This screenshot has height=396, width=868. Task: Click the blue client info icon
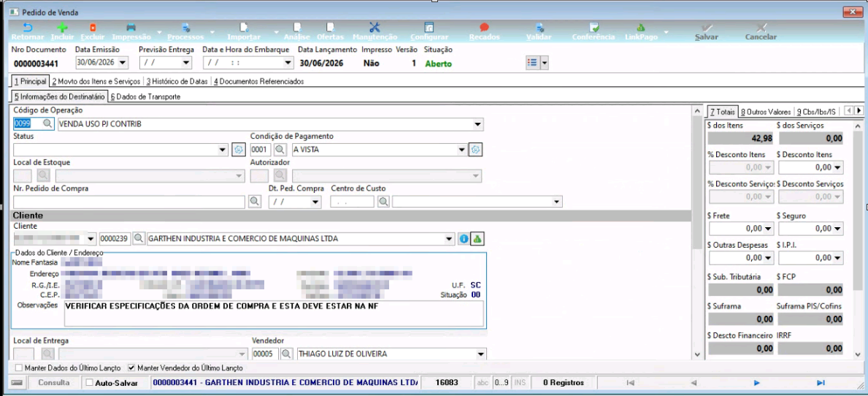pos(464,239)
